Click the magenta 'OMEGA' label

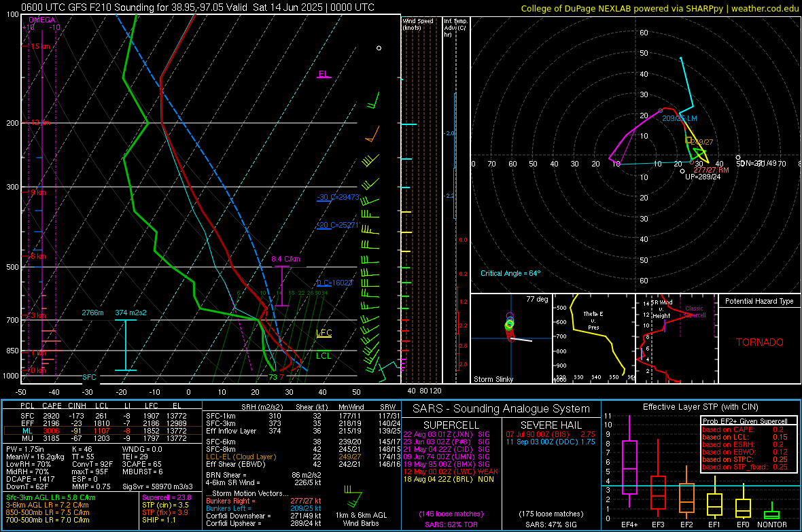(42, 20)
